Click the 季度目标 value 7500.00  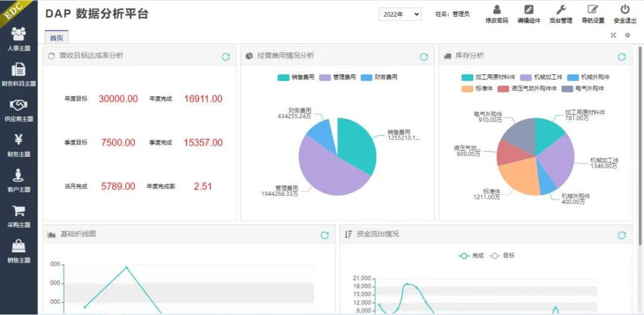point(118,143)
